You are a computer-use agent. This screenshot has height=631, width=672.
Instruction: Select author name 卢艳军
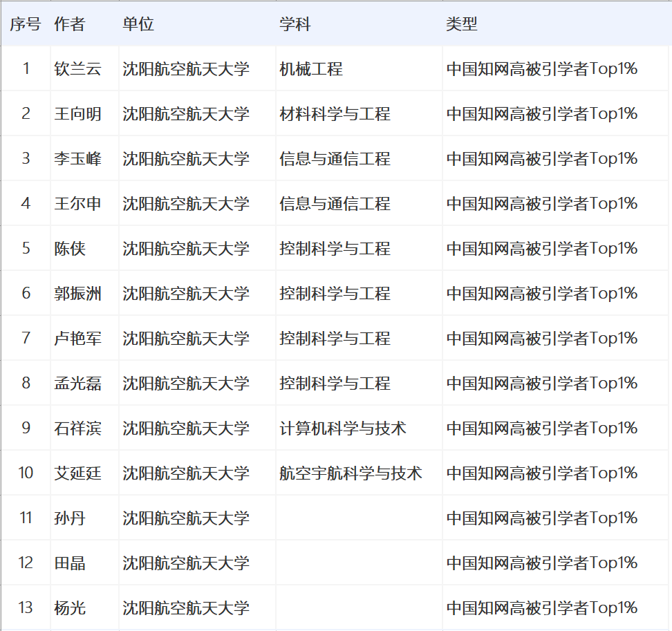point(77,339)
